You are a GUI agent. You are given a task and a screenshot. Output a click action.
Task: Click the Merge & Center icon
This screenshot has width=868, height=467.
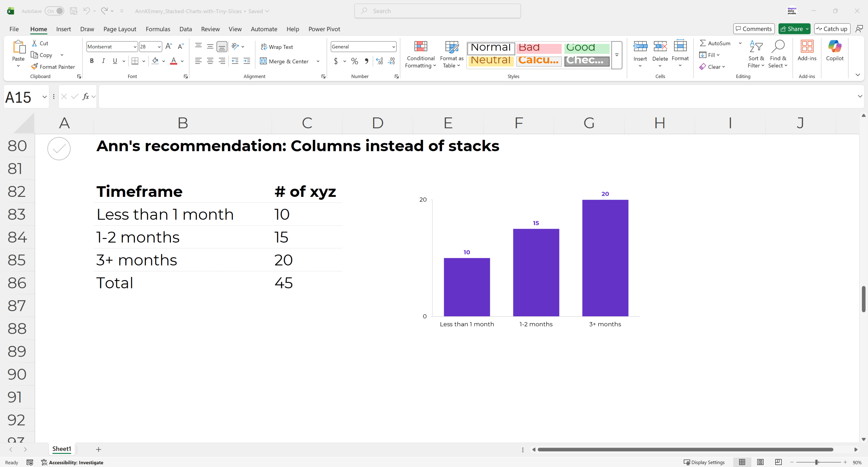pos(263,61)
